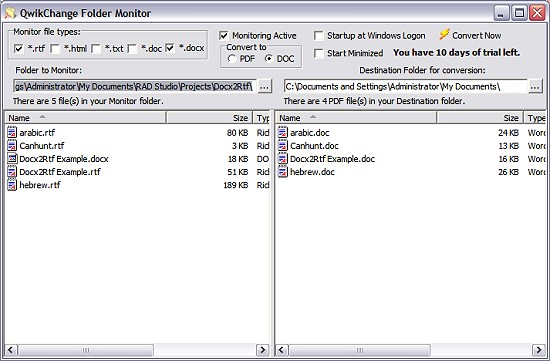
Task: Select arabic.rtf in the monitor list
Action: 37,133
